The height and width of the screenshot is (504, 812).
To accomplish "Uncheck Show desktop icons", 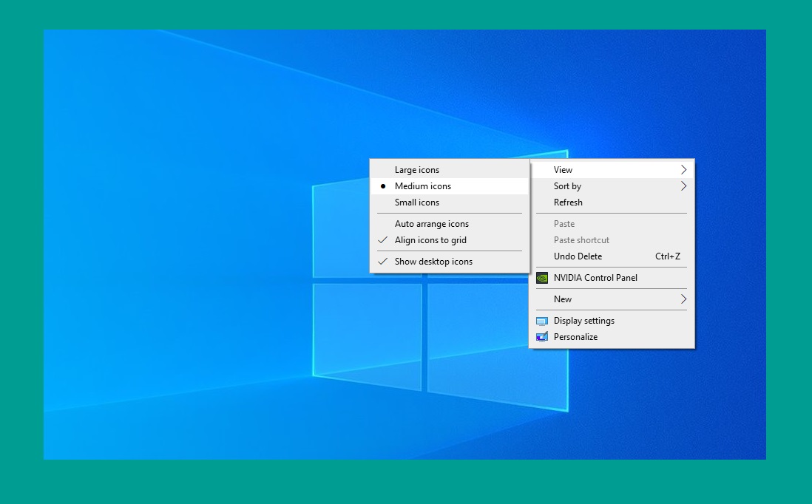I will pos(450,262).
